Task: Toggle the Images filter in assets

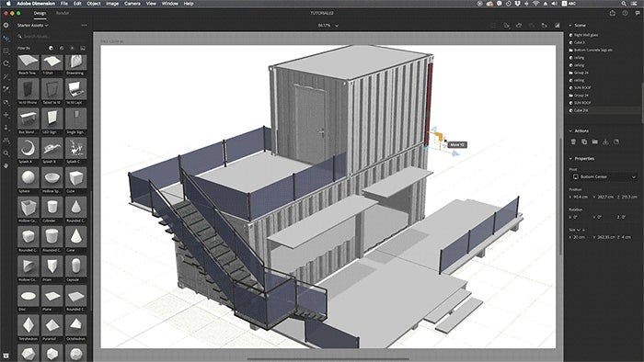Action: [83, 48]
